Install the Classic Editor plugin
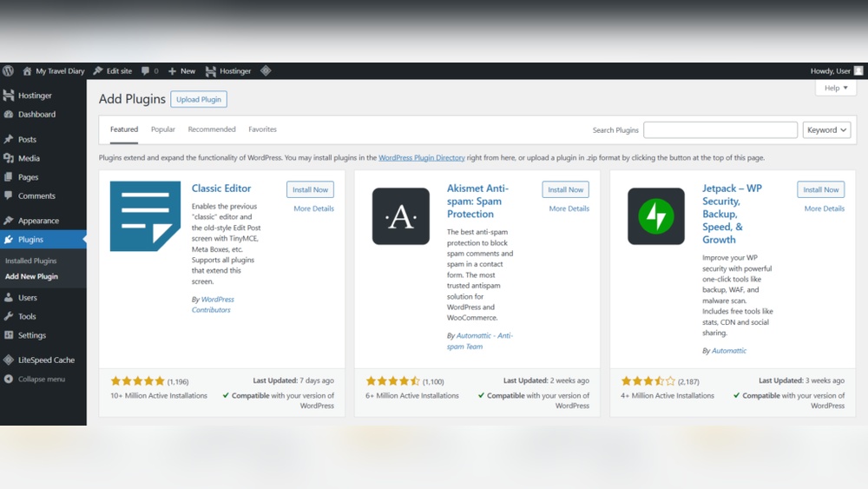Screen dimensions: 868x489 click(x=310, y=189)
